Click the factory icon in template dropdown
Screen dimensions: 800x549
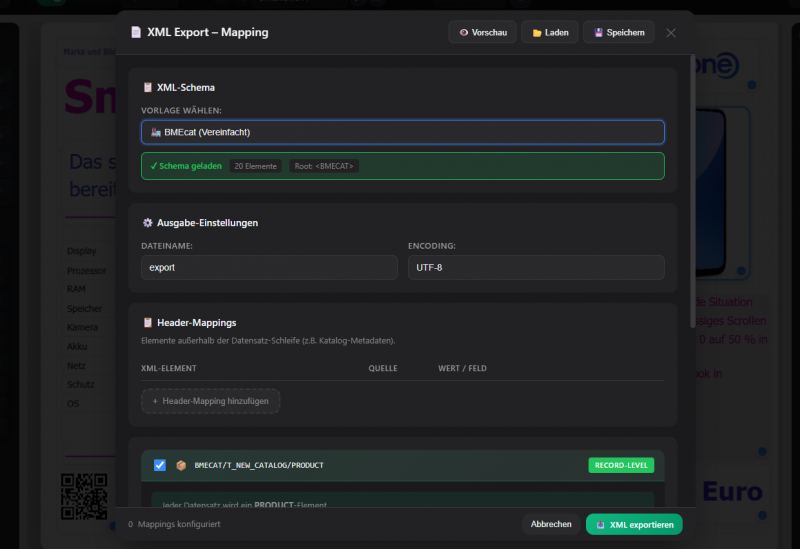pos(156,132)
